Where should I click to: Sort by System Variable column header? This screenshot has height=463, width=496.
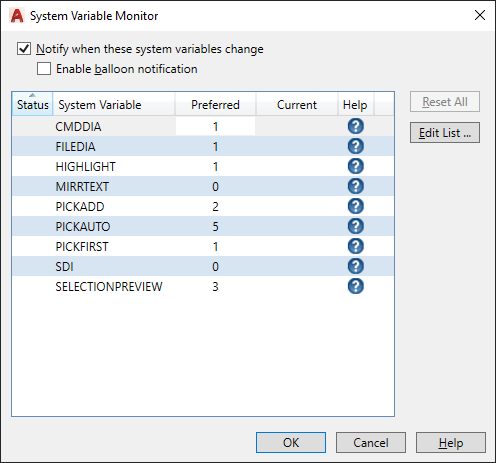[114, 104]
